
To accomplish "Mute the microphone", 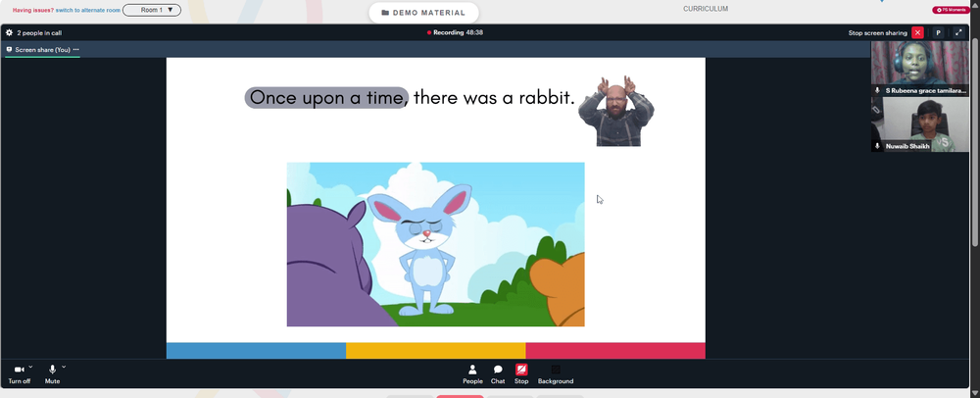I will (x=52, y=373).
